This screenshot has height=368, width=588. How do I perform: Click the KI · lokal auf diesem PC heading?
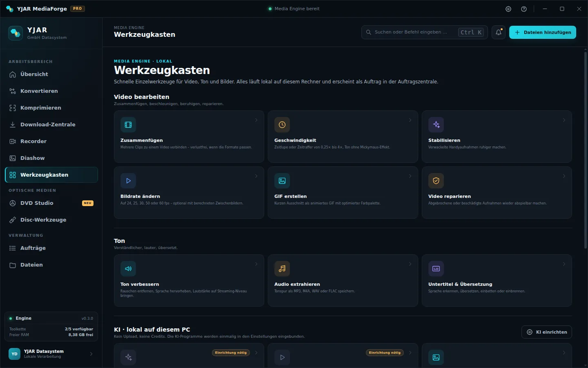152,330
